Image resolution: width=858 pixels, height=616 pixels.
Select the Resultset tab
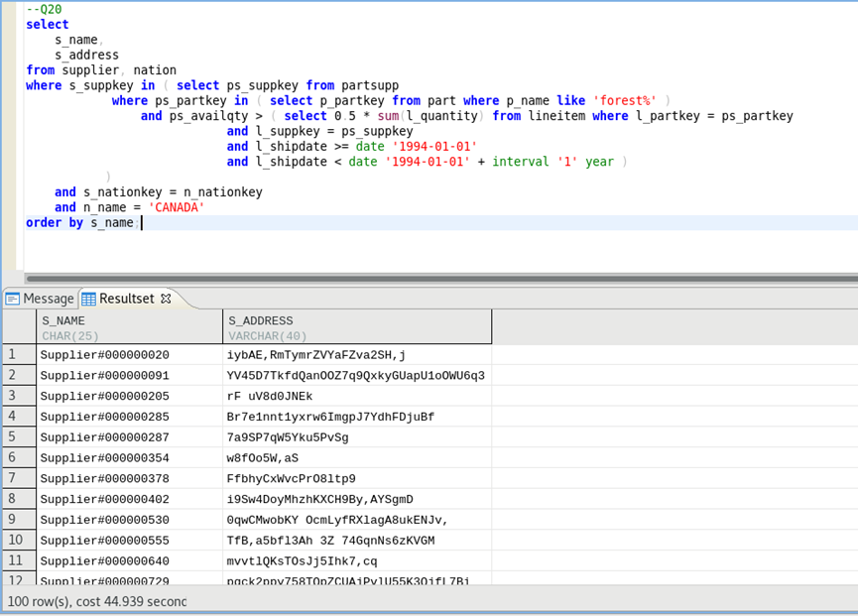pos(126,299)
